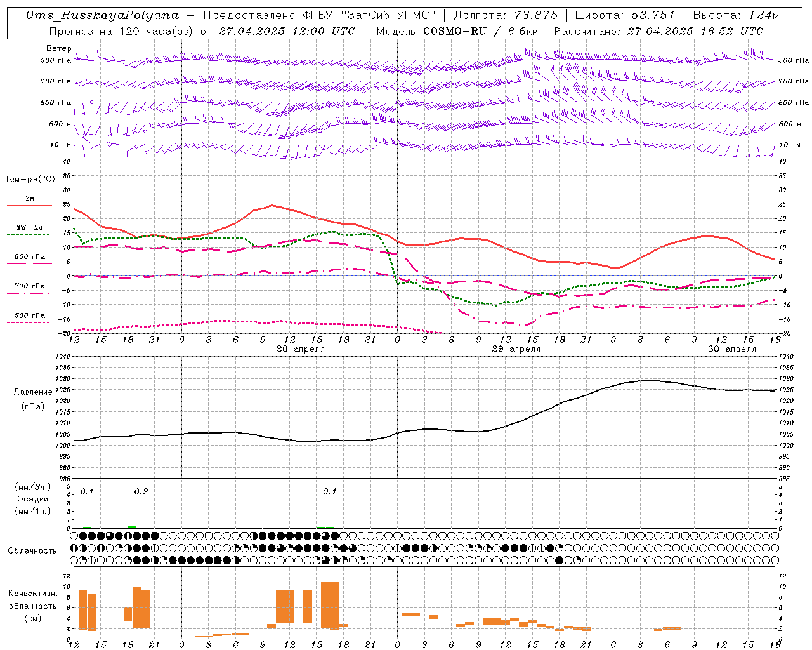Viewport: 812px width, 650px height.
Task: Select the provider text ФГБУ "ЗапСиб УГМС"
Action: click(369, 15)
